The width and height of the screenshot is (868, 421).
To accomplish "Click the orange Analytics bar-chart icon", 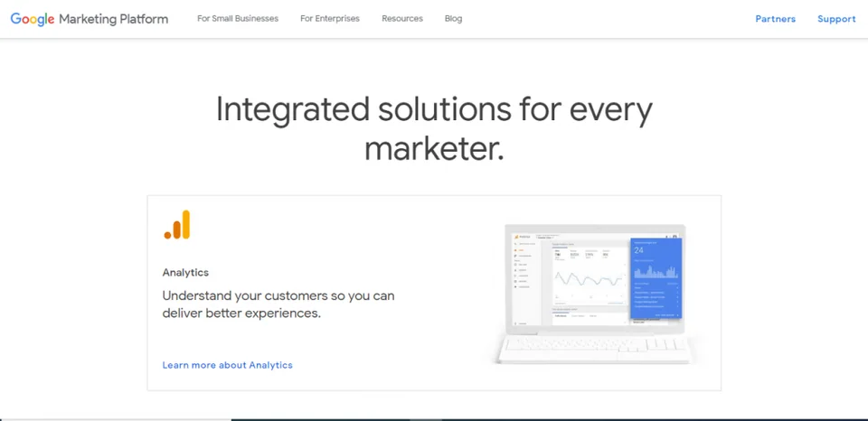I will [177, 225].
